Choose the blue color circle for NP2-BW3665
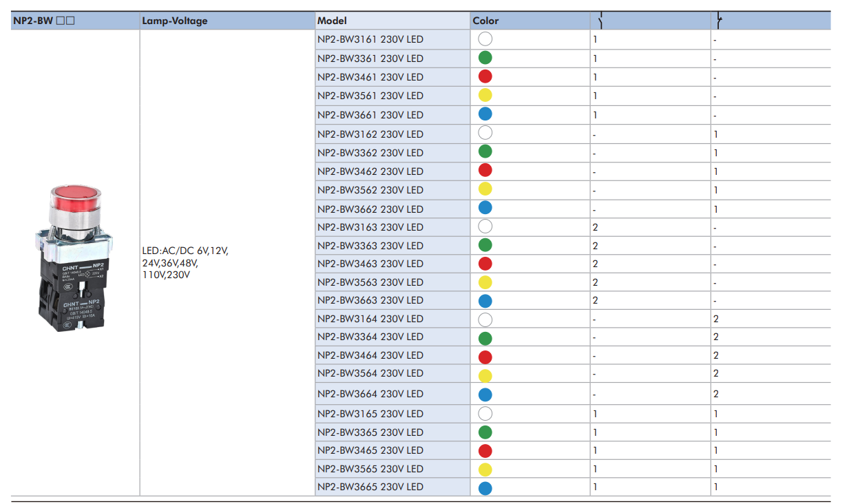 pyautogui.click(x=485, y=488)
